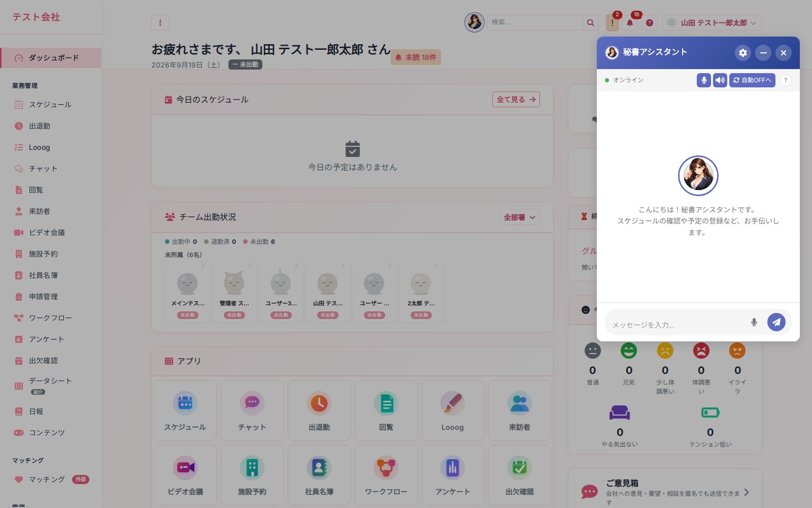The image size is (812, 508).
Task: Click the メインテス... team member card
Action: pyautogui.click(x=187, y=293)
